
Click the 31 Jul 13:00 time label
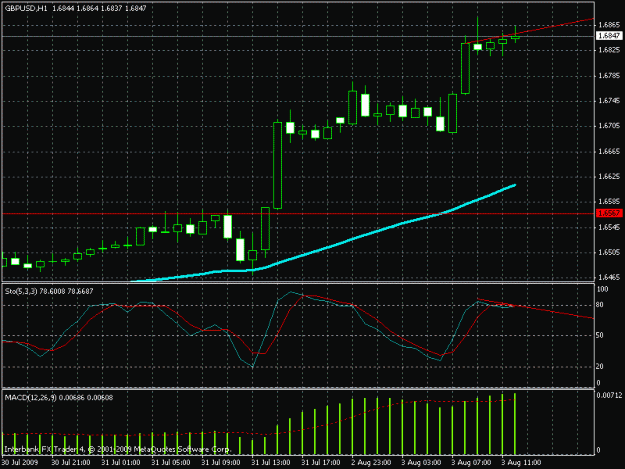pos(271,462)
